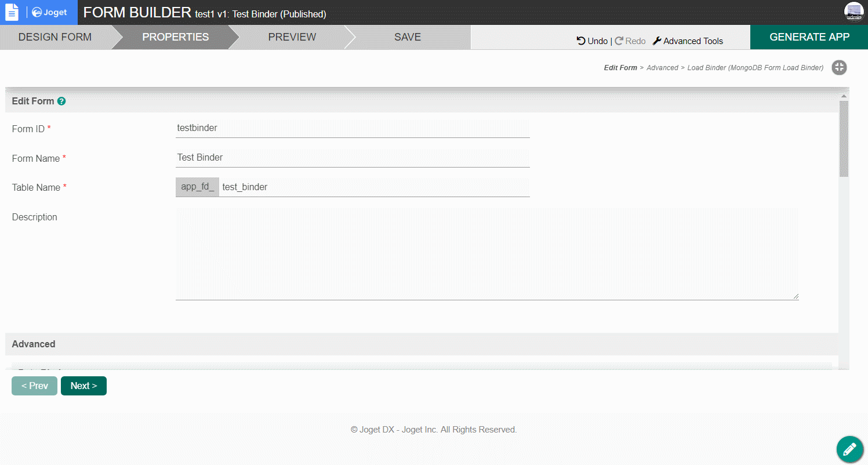Screen dimensions: 868x465
Task: Click the app_fd_ table prefix label
Action: tap(197, 187)
